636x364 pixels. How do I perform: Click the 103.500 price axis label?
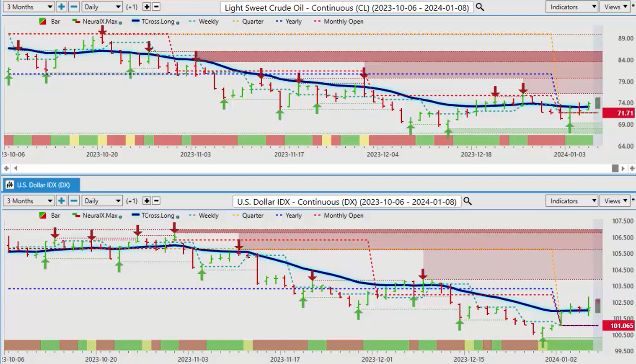tap(623, 286)
